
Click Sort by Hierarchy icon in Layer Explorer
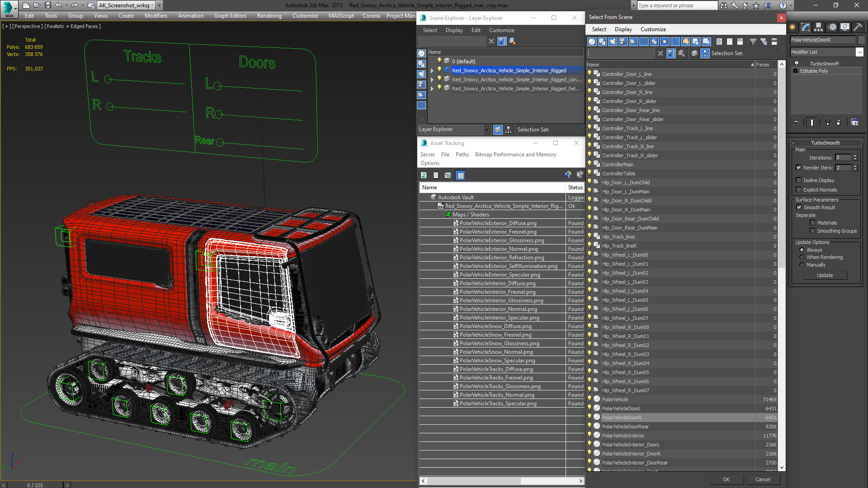[x=509, y=130]
